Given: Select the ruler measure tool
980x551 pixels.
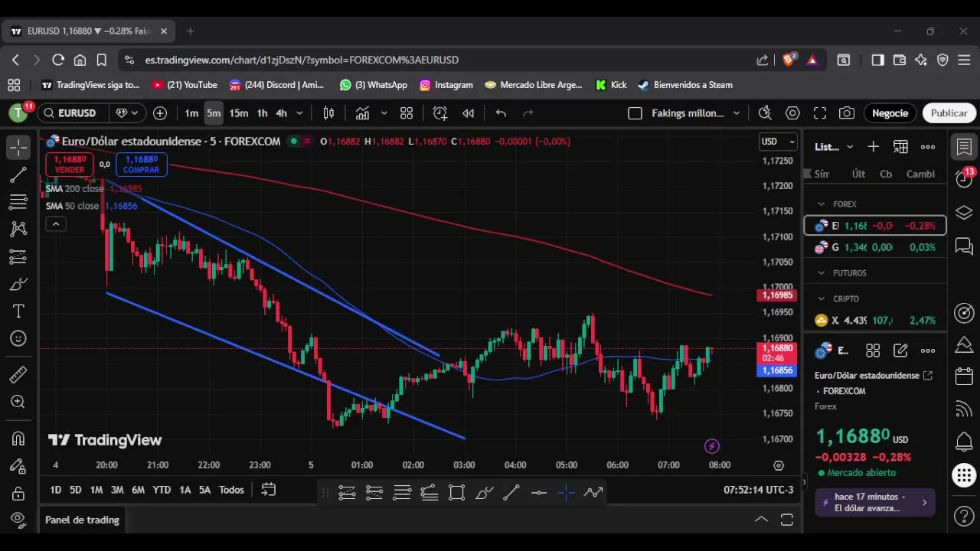Looking at the screenshot, I should coord(18,374).
